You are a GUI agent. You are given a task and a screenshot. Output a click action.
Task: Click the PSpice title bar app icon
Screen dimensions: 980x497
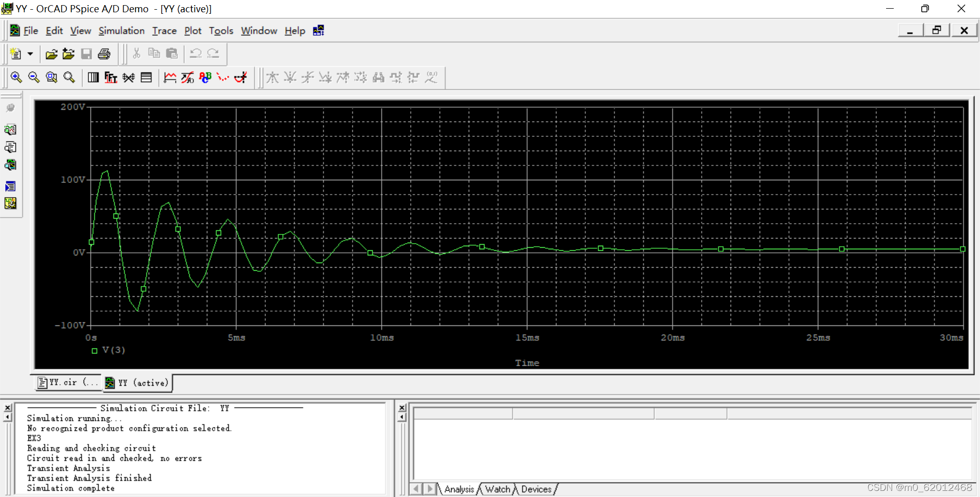(7, 8)
